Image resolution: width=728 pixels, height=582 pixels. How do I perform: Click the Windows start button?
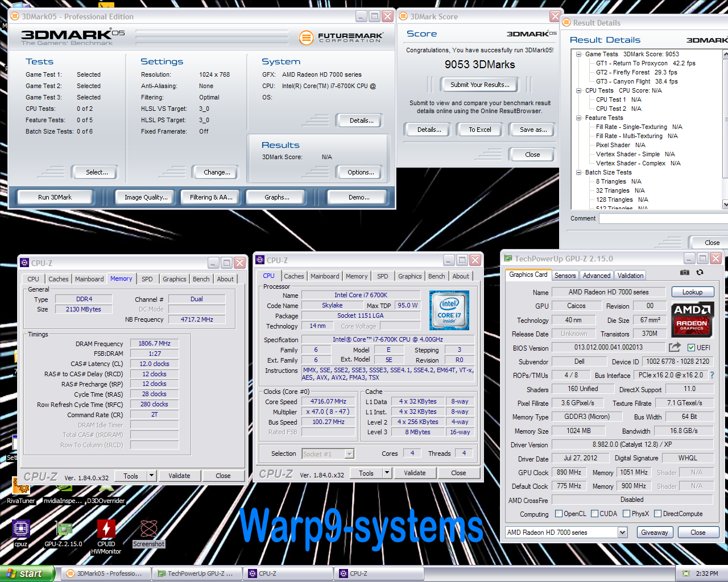coord(27,573)
